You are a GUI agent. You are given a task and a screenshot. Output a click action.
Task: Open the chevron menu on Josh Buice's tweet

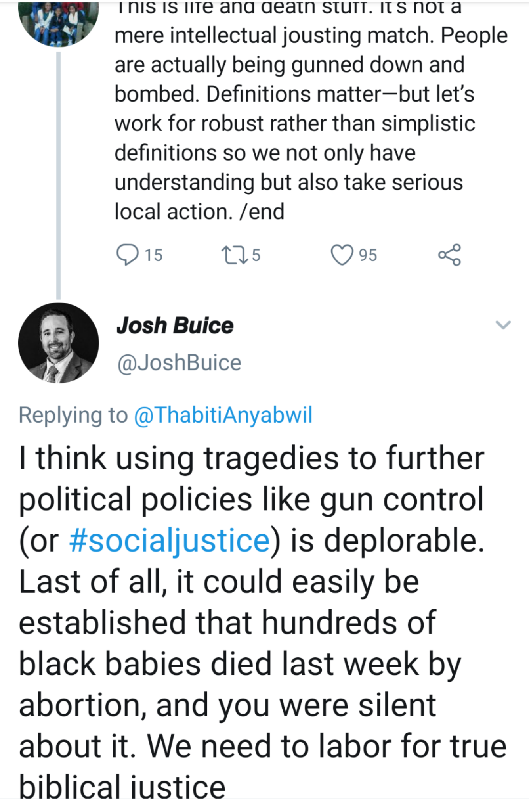coord(503,325)
